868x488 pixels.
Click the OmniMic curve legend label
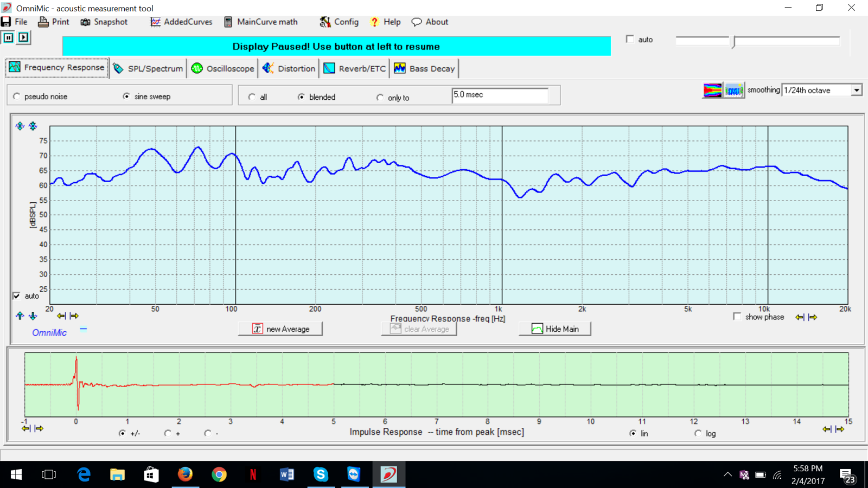(49, 332)
